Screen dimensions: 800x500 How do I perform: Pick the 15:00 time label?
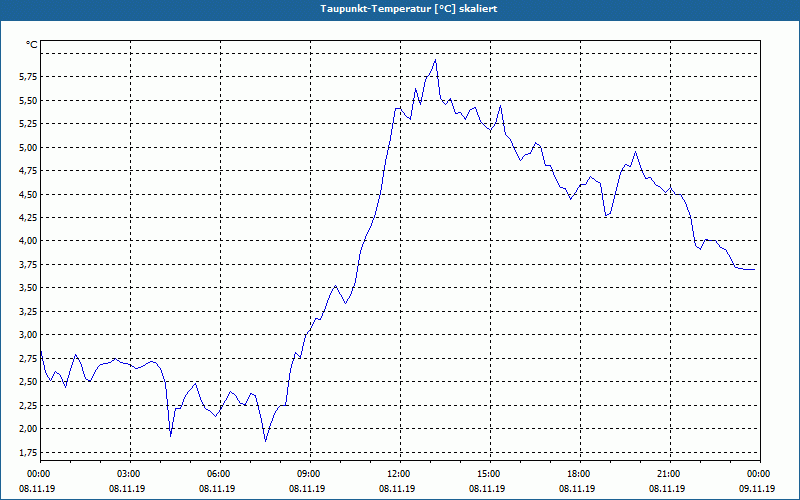490,473
